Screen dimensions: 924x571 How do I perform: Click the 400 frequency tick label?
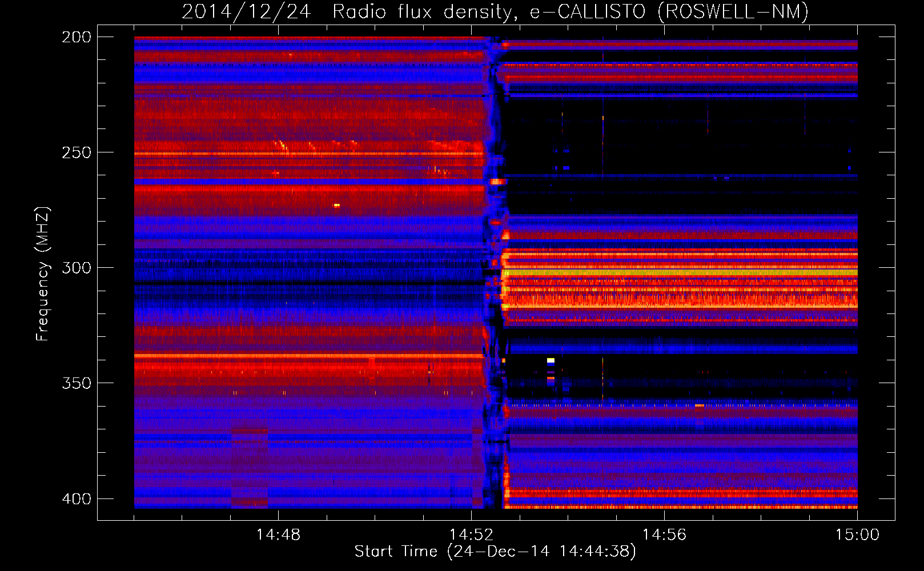(77, 499)
